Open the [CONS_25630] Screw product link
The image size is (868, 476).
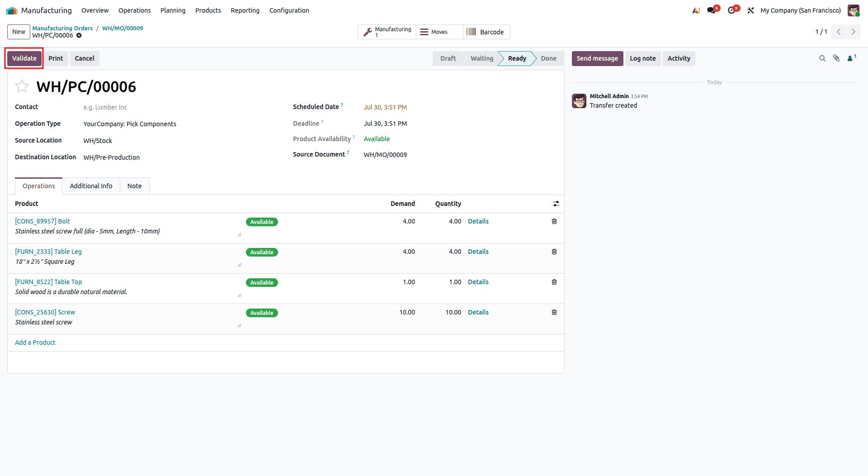point(45,312)
